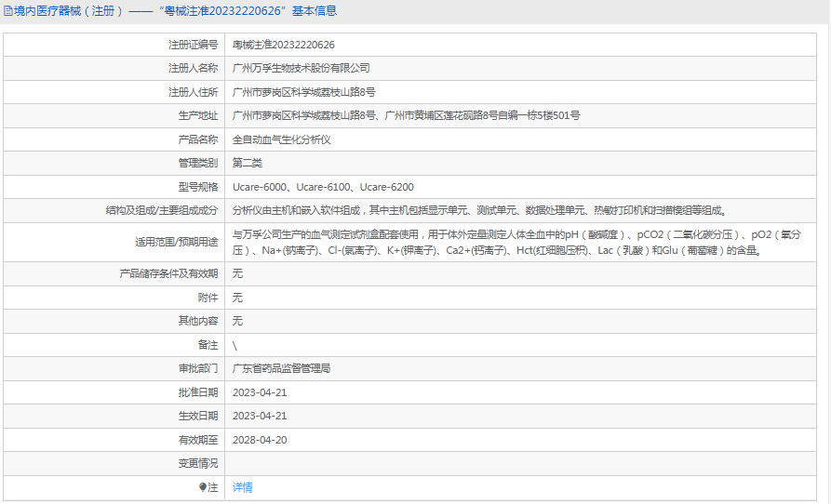This screenshot has width=831, height=504.
Task: Click the 生产地址 row label
Action: click(x=197, y=115)
